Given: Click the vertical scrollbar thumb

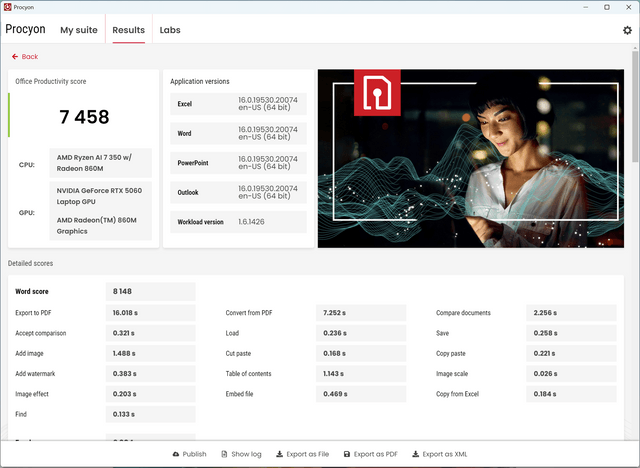Looking at the screenshot, I should pos(635,107).
